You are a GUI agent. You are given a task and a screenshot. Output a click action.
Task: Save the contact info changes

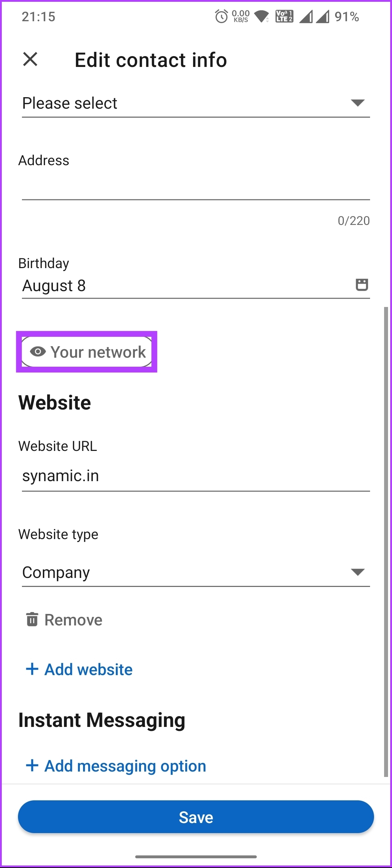196,817
